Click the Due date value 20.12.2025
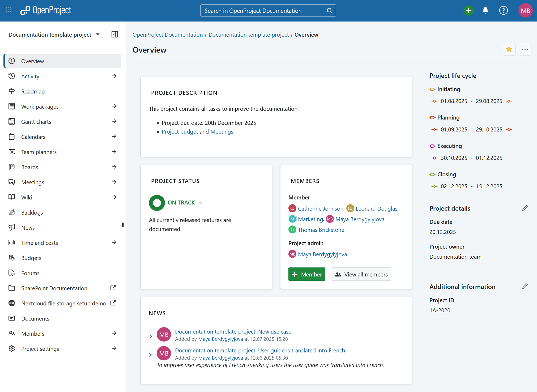Viewport: 537px width, 392px height. click(x=442, y=232)
